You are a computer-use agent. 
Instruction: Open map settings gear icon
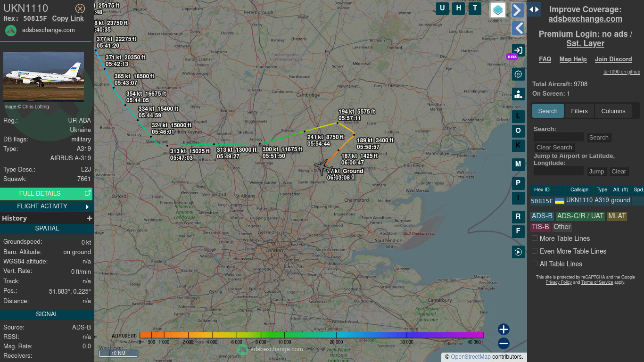(518, 74)
